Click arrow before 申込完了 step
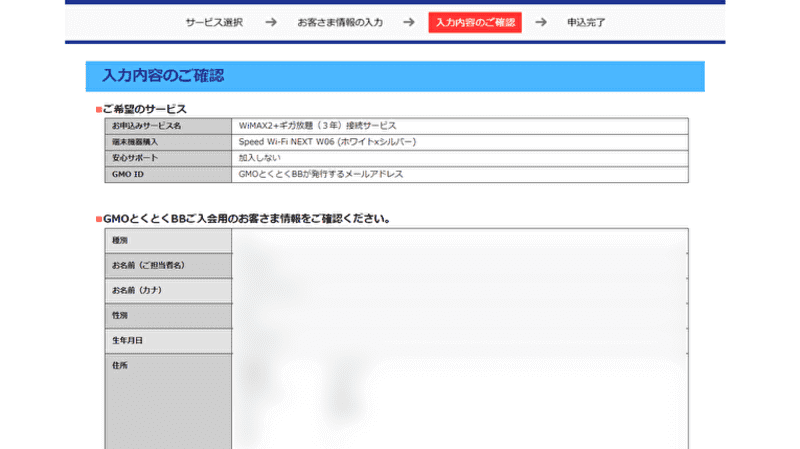The width and height of the screenshot is (800, 449). click(541, 22)
